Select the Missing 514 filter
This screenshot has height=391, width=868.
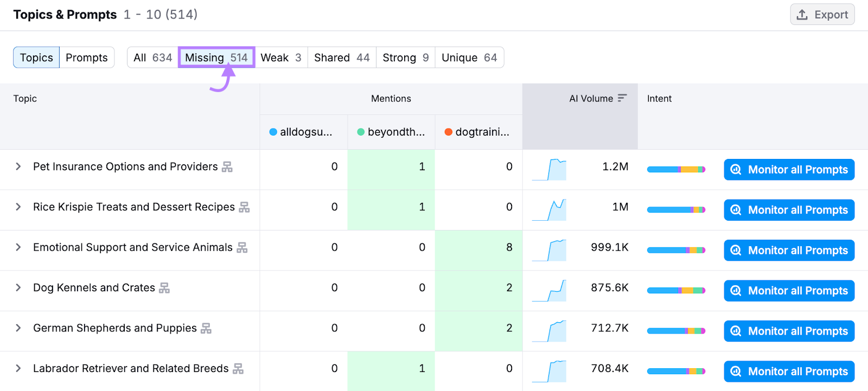click(216, 57)
